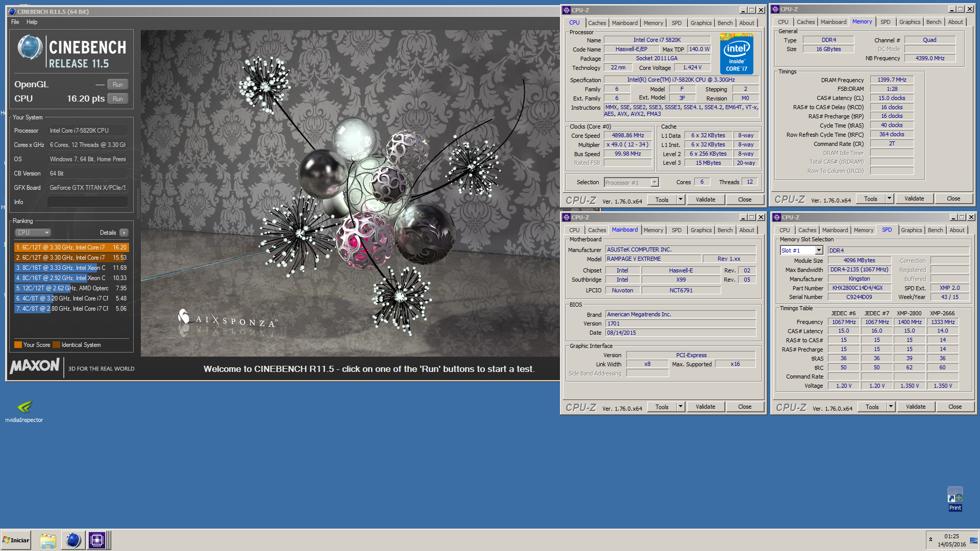
Task: Click Details arrow in Ranking panel
Action: 124,233
